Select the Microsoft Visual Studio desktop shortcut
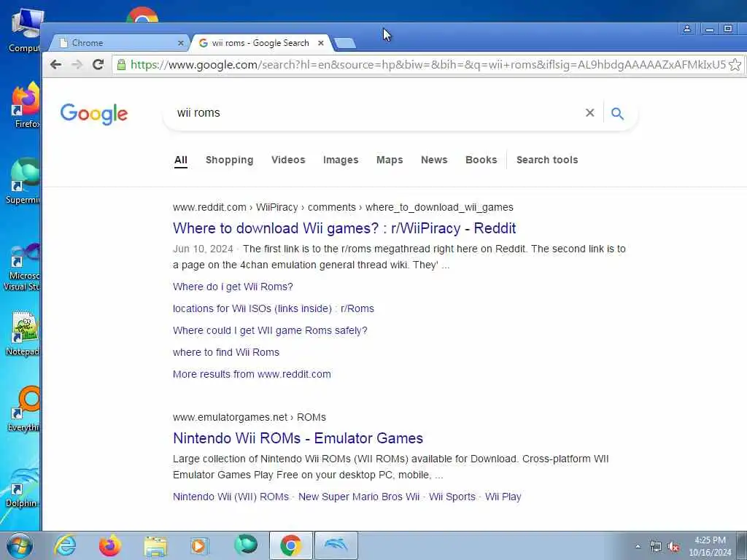The width and height of the screenshot is (747, 560). pos(22,267)
